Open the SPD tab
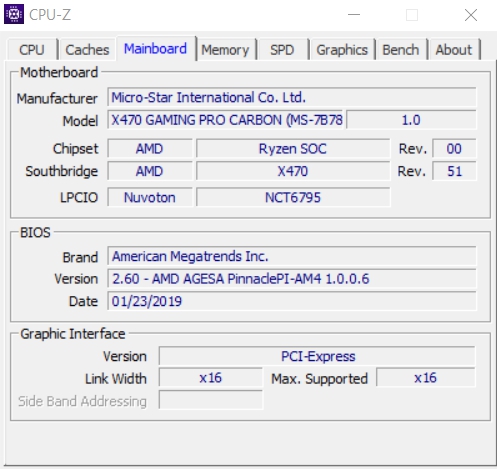The height and width of the screenshot is (469, 497). point(282,50)
